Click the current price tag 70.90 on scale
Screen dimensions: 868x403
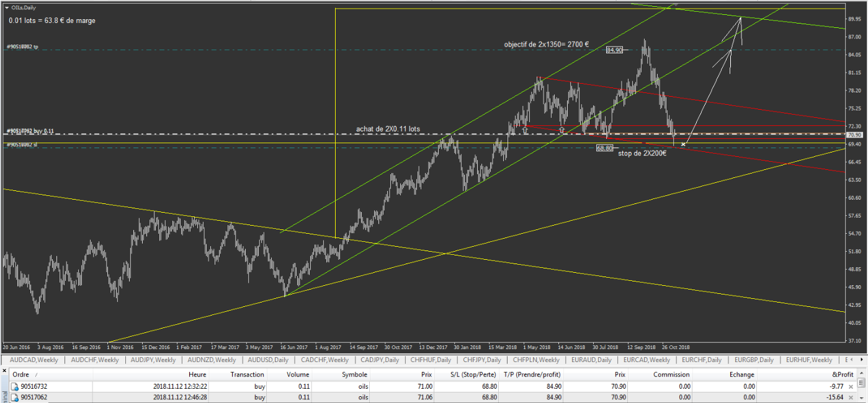pos(854,135)
